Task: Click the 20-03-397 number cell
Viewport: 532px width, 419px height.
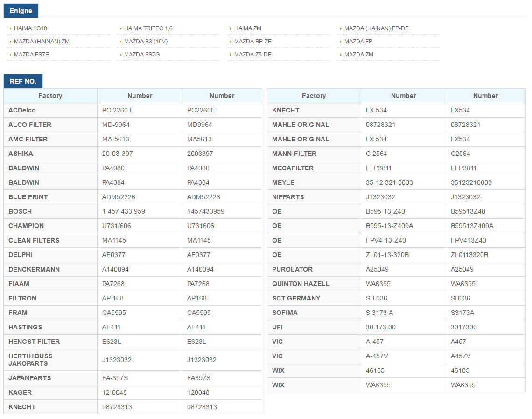Action: tap(140, 154)
